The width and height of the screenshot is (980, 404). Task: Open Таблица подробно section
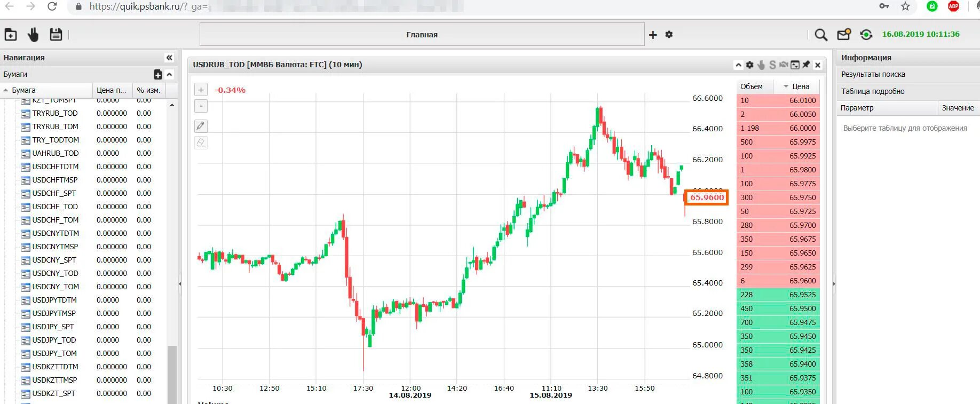[x=908, y=91]
